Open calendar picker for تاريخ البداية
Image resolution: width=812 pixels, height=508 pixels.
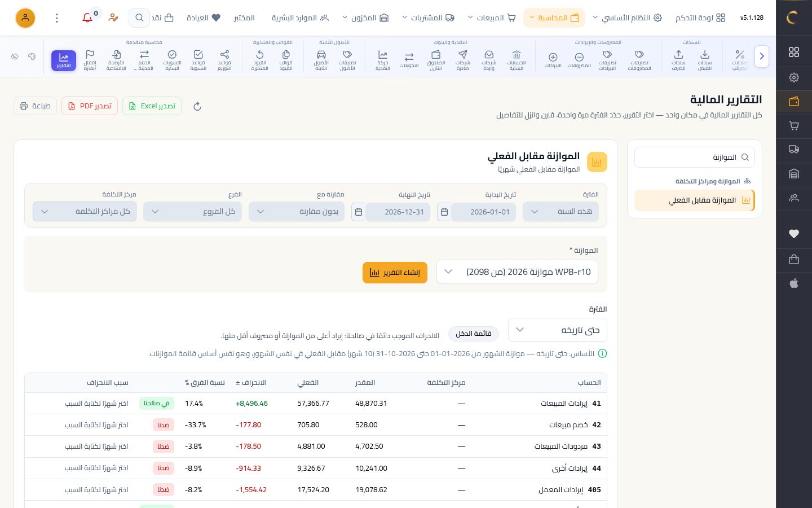pos(444,212)
